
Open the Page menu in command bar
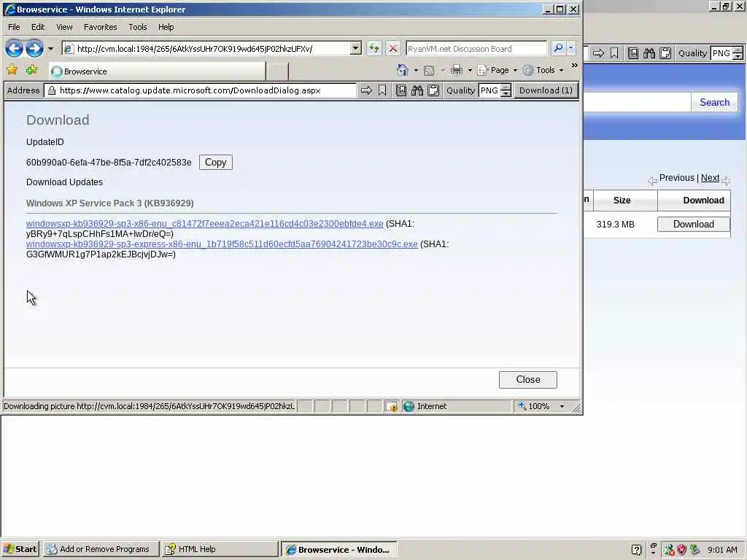pyautogui.click(x=498, y=71)
